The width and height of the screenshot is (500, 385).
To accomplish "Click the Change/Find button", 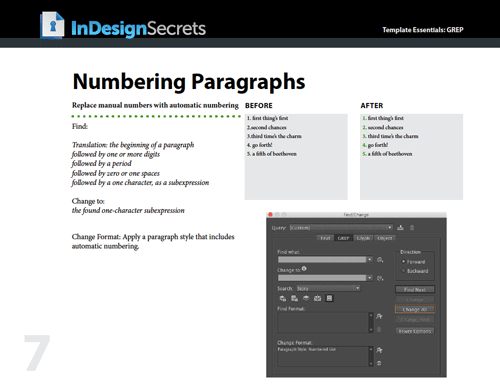I will [415, 320].
